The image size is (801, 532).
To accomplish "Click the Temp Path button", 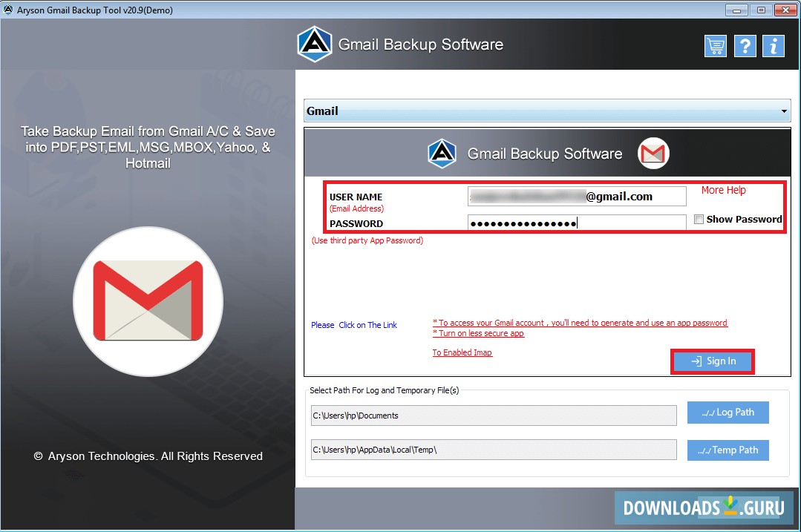I will (728, 450).
